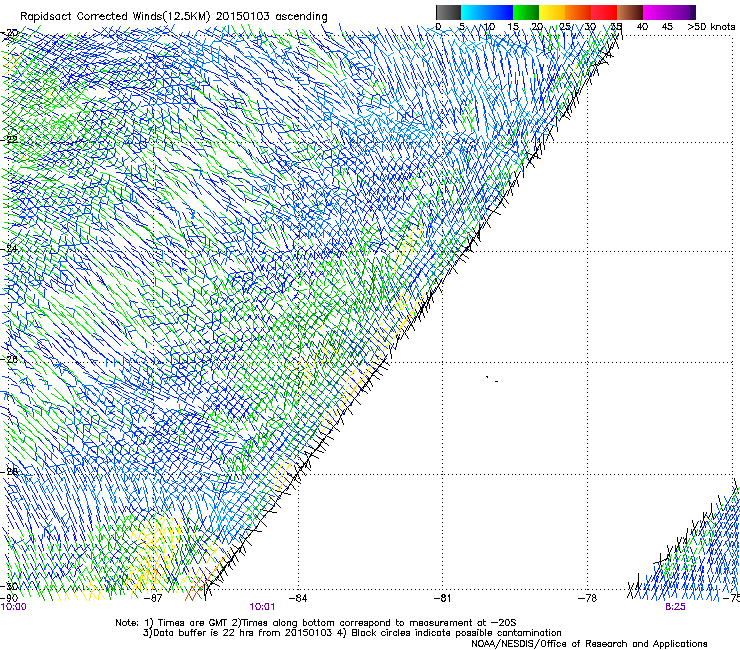Click the purple 10:00 pass time label
The width and height of the screenshot is (740, 650).
(x=14, y=607)
